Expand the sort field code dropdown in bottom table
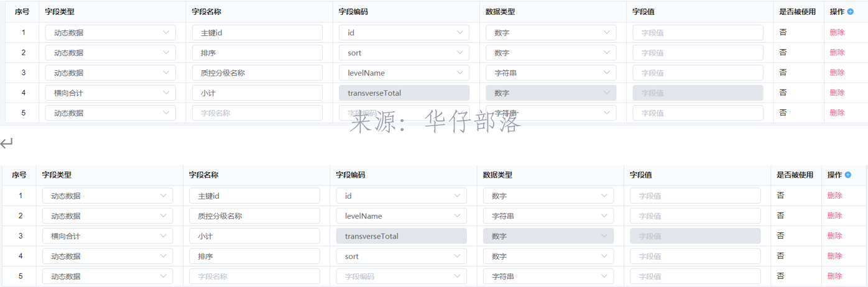Viewport: 868px width, 287px height. [401, 256]
